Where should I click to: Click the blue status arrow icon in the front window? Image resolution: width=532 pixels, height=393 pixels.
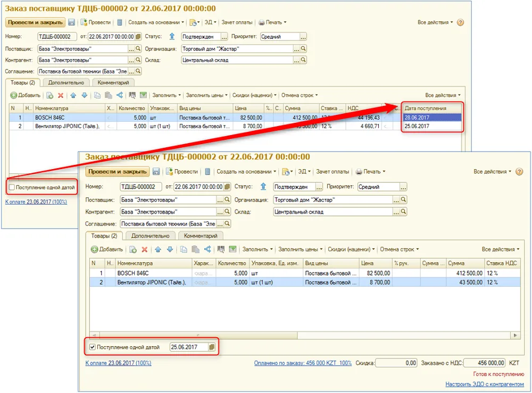[263, 187]
